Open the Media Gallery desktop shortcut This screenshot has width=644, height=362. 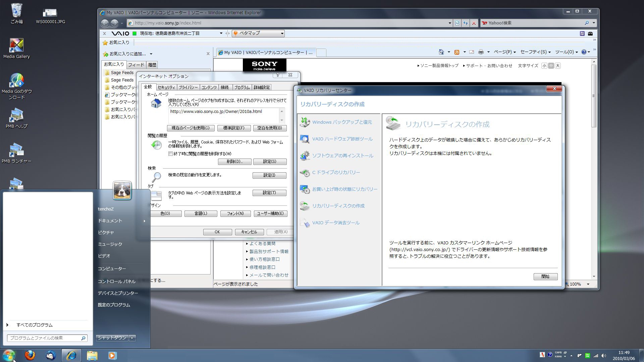16,49
